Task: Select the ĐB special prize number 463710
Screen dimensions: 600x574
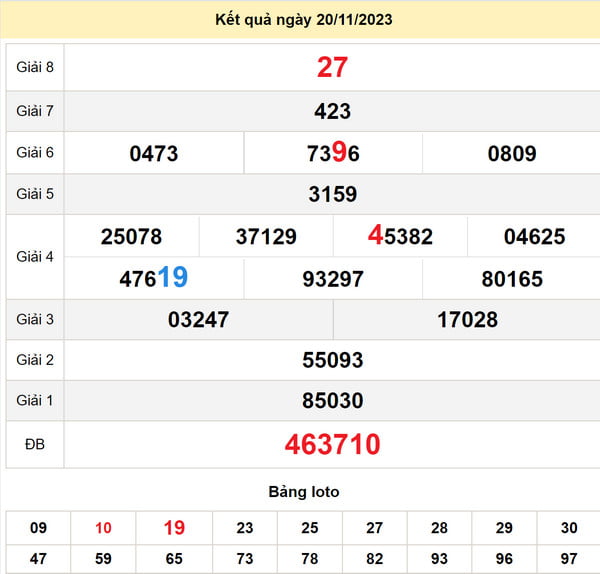Action: point(332,444)
